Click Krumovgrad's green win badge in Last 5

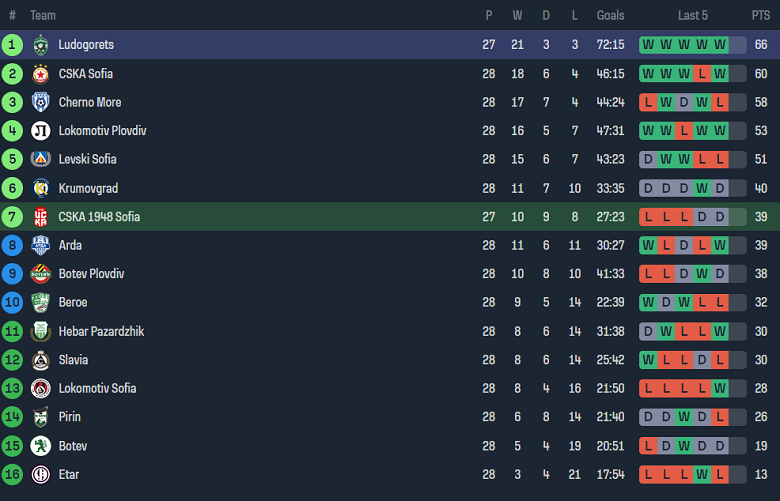tap(702, 188)
